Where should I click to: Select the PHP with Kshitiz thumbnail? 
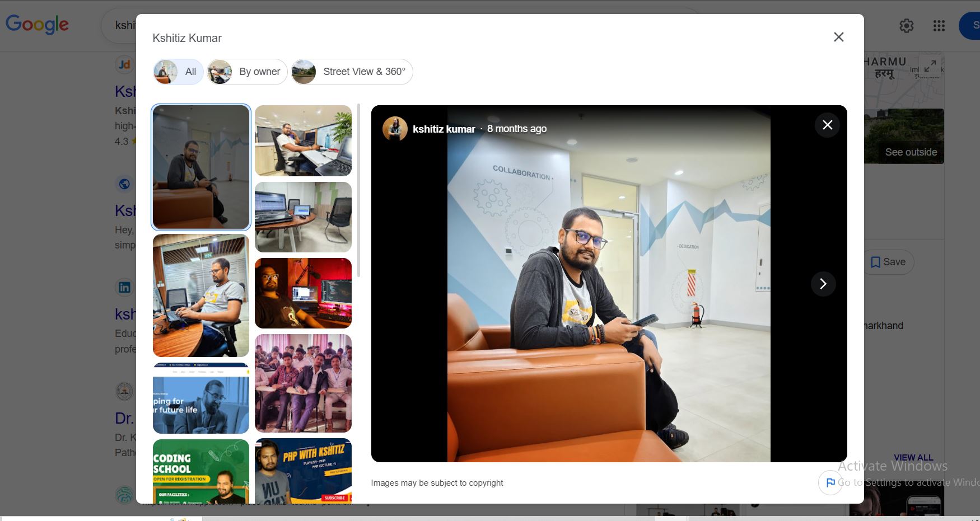[x=303, y=470]
